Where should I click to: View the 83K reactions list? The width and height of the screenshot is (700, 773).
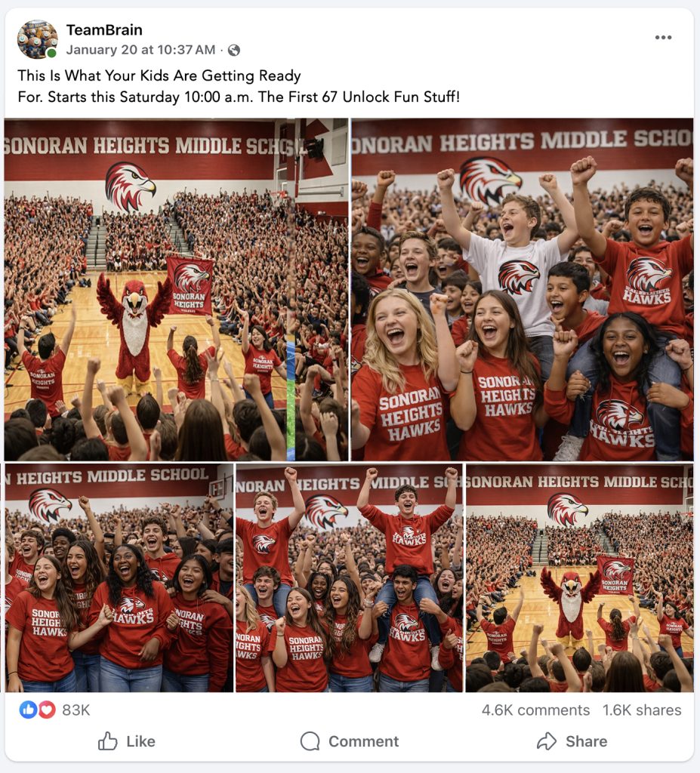tap(76, 710)
